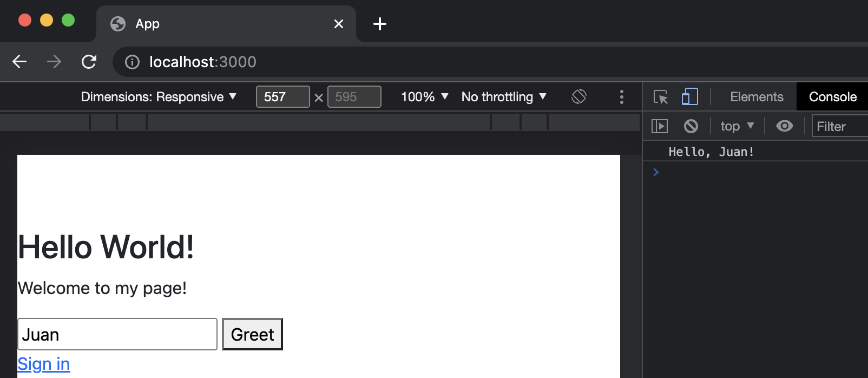The width and height of the screenshot is (868, 378).
Task: Expand the No throttling dropdown
Action: (503, 97)
